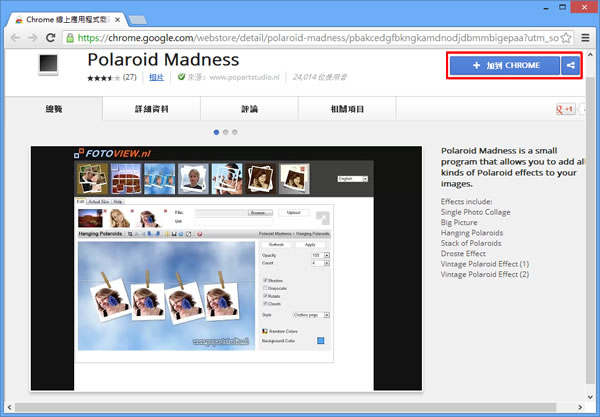Open the Chrome hamburger menu
The image size is (600, 417).
(x=585, y=37)
